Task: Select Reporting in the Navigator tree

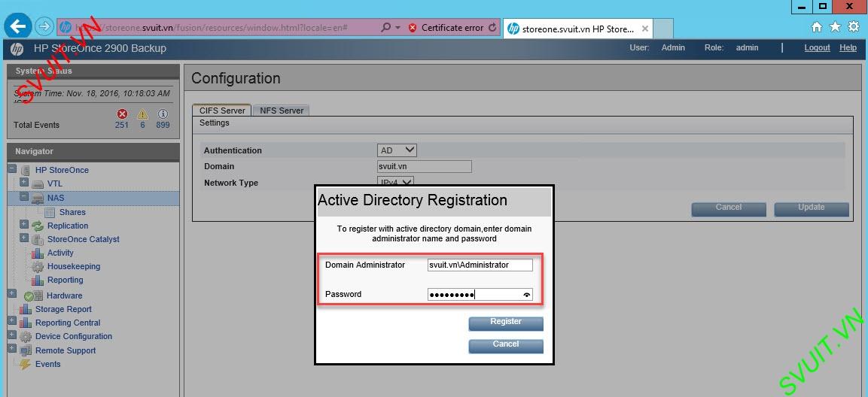Action: point(65,280)
